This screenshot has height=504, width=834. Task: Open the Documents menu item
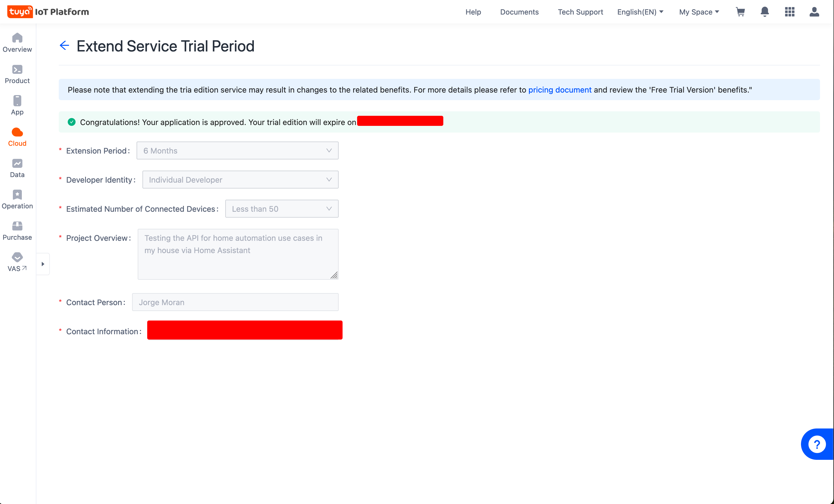click(519, 11)
